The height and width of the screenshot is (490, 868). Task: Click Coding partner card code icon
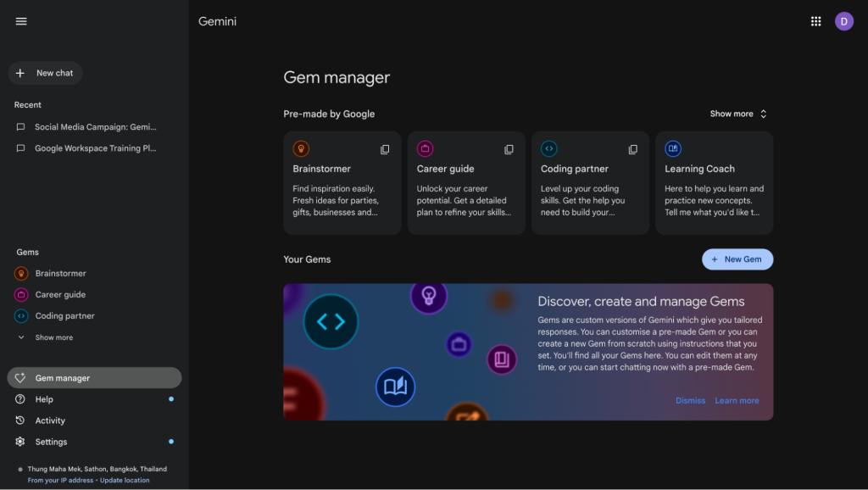tap(549, 148)
